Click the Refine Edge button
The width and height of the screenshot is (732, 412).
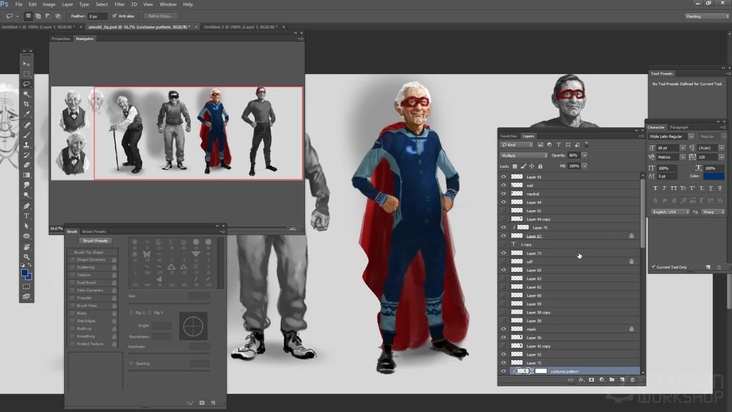(x=159, y=16)
